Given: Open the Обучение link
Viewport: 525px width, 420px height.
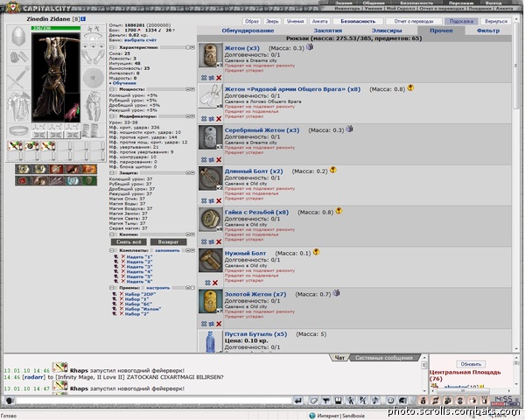Looking at the screenshot, I should click(124, 83).
